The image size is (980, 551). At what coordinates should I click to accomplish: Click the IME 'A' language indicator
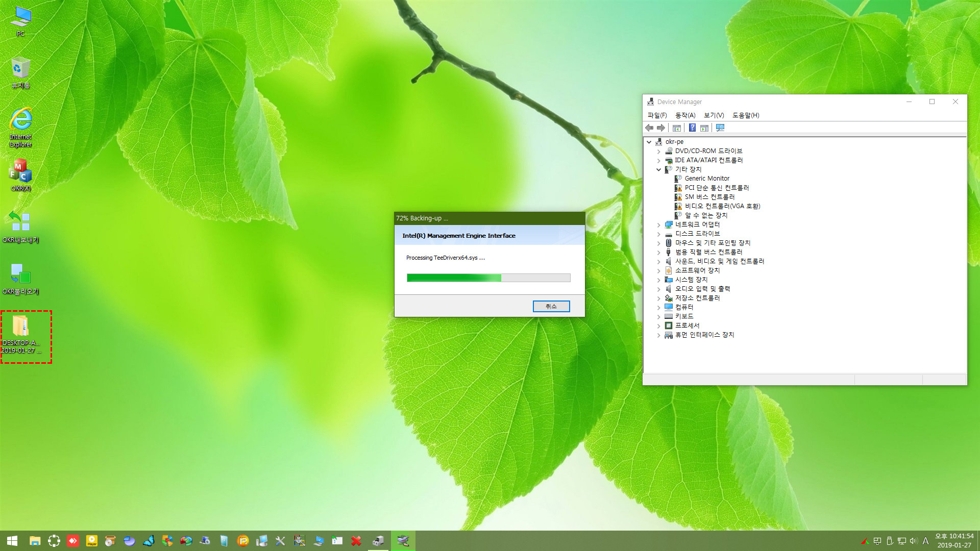(925, 541)
